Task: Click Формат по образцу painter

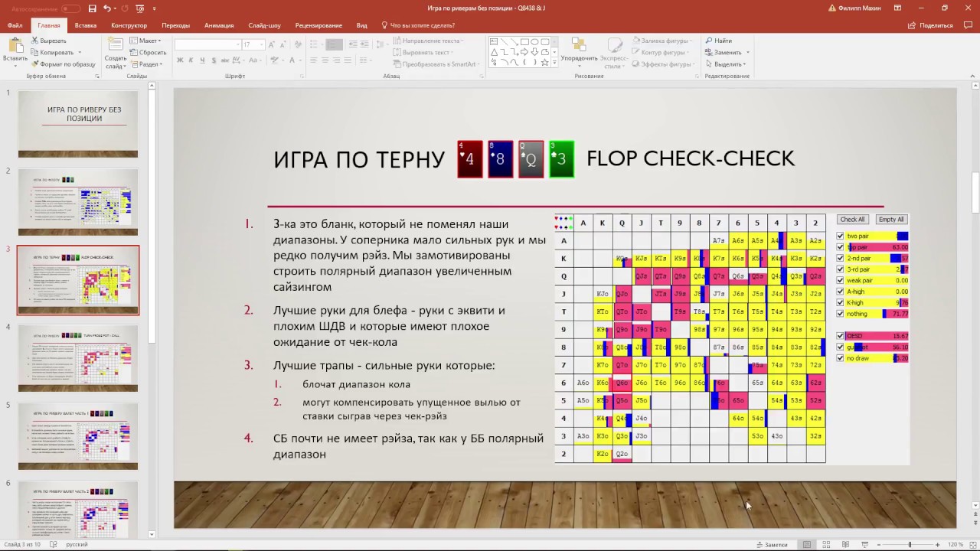Action: [63, 64]
